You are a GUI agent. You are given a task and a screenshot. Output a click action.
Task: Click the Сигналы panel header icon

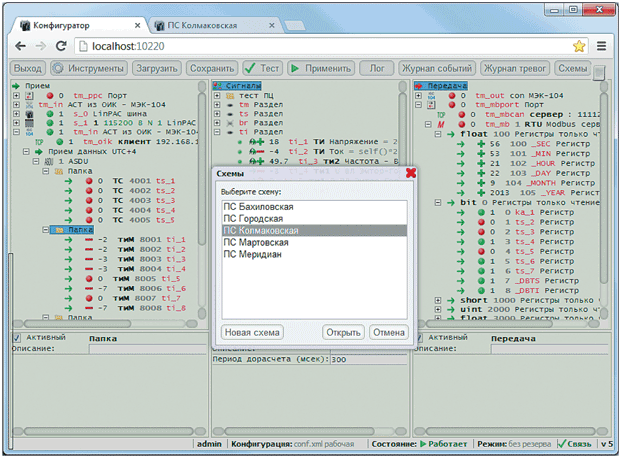pyautogui.click(x=217, y=85)
